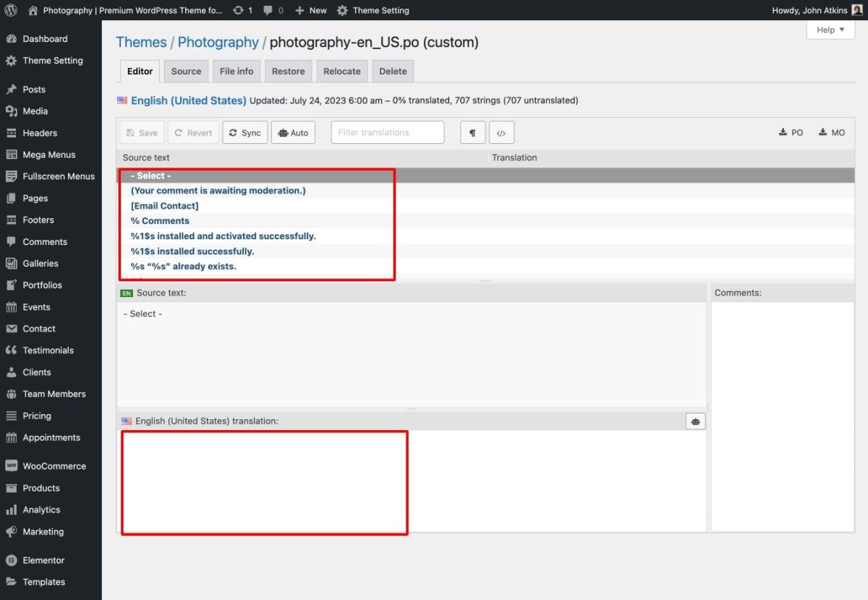Select the [Email Contact] source string row
This screenshot has width=868, height=600.
165,205
